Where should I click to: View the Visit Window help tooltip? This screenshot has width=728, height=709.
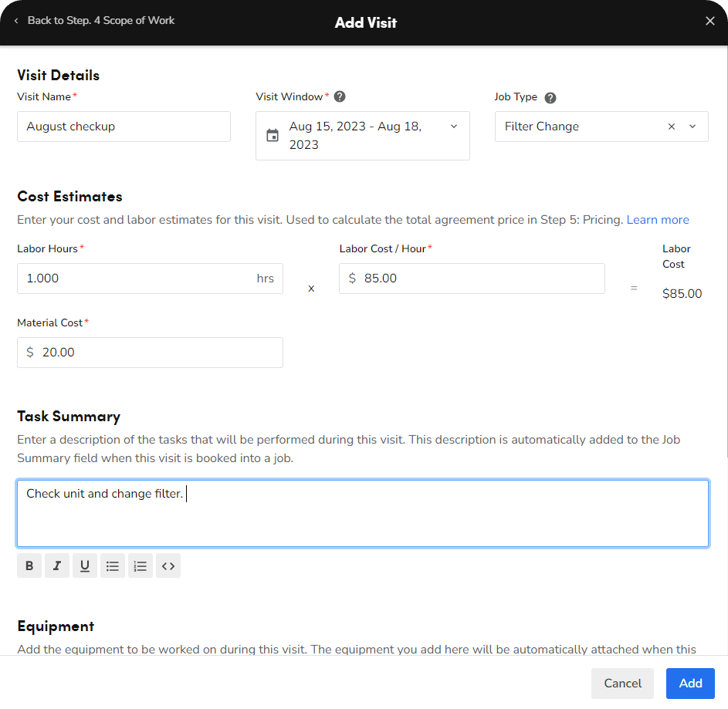pyautogui.click(x=340, y=96)
